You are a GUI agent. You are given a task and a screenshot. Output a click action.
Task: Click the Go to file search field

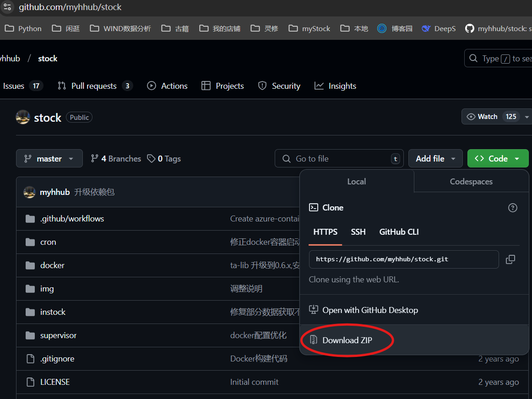tap(339, 159)
